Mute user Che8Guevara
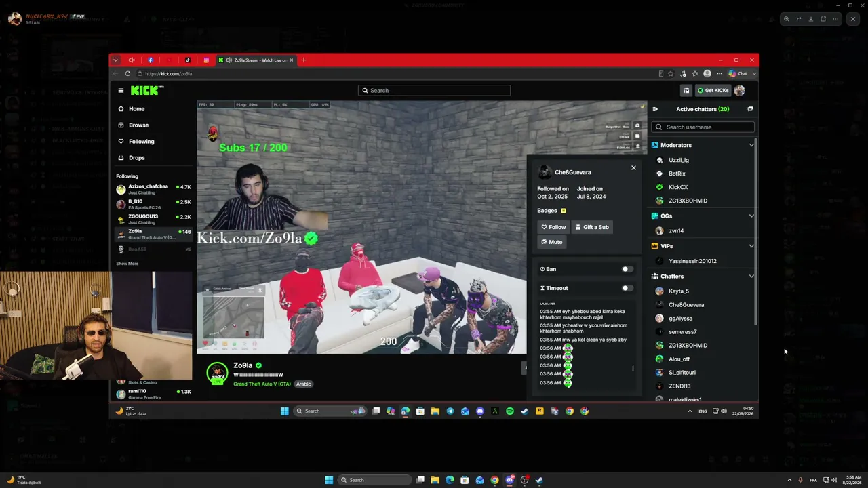 coord(551,242)
